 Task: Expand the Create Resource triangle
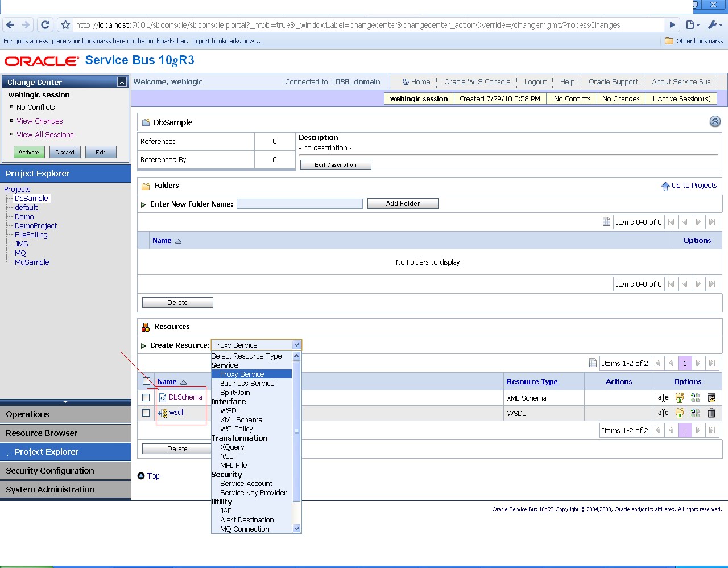point(143,345)
